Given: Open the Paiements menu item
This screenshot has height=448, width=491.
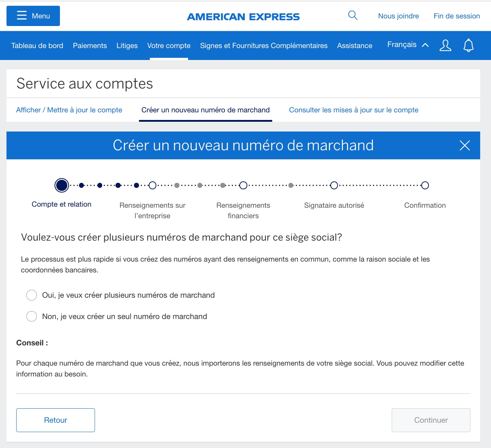Looking at the screenshot, I should pyautogui.click(x=90, y=46).
